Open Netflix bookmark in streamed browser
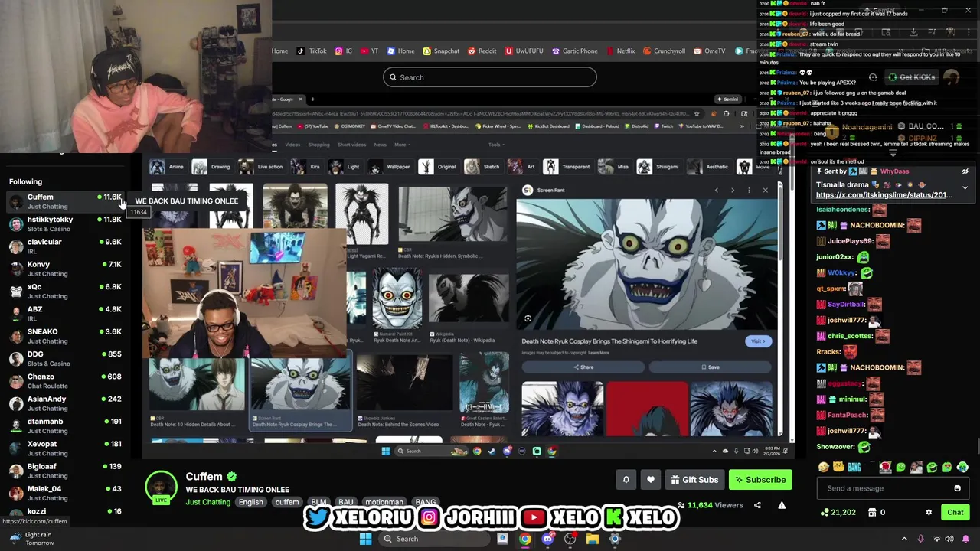Screen dimensions: 980x551 coord(620,51)
